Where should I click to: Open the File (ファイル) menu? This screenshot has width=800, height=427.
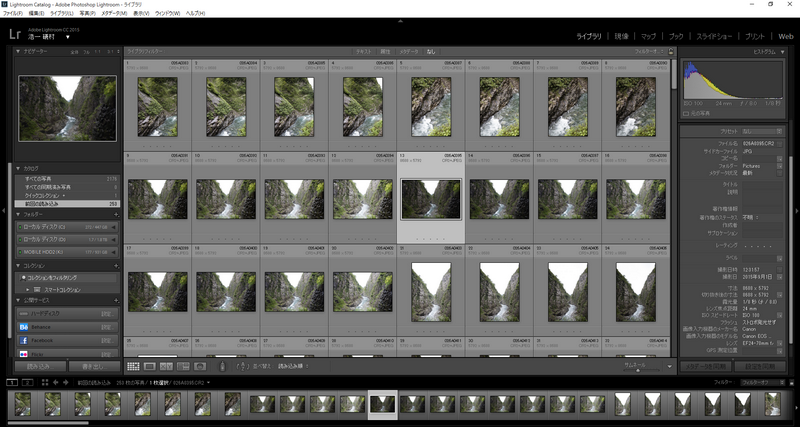click(13, 13)
